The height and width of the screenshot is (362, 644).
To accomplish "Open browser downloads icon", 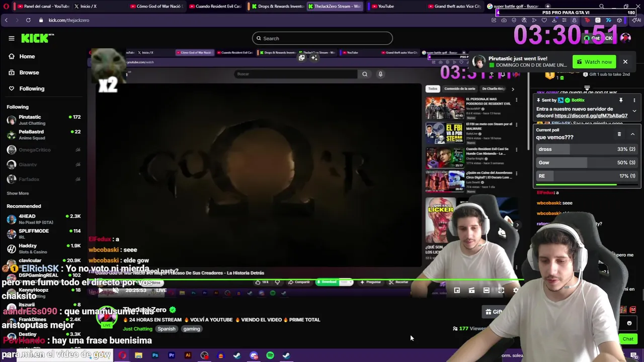I will click(554, 20).
